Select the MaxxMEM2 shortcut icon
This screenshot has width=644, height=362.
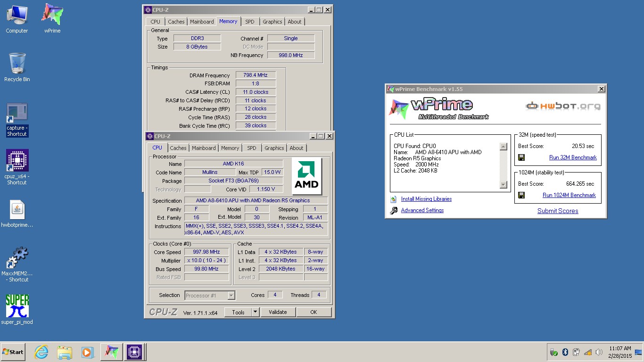pos(17,264)
